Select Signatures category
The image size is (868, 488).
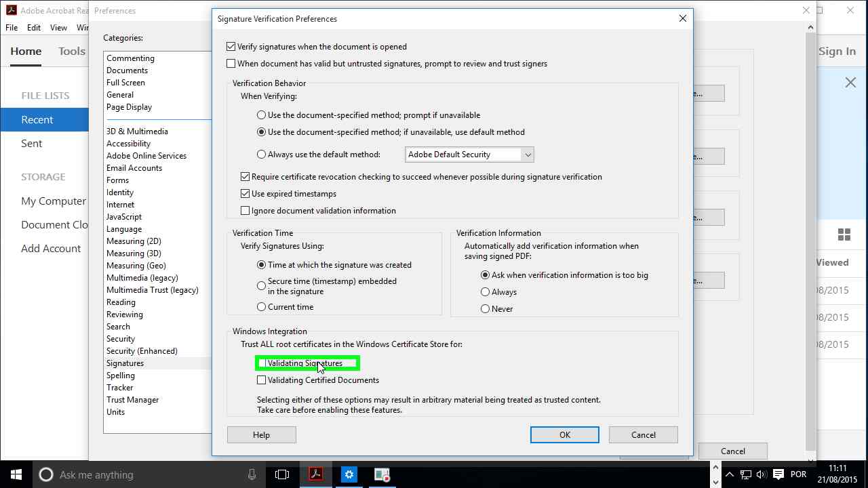tap(125, 363)
